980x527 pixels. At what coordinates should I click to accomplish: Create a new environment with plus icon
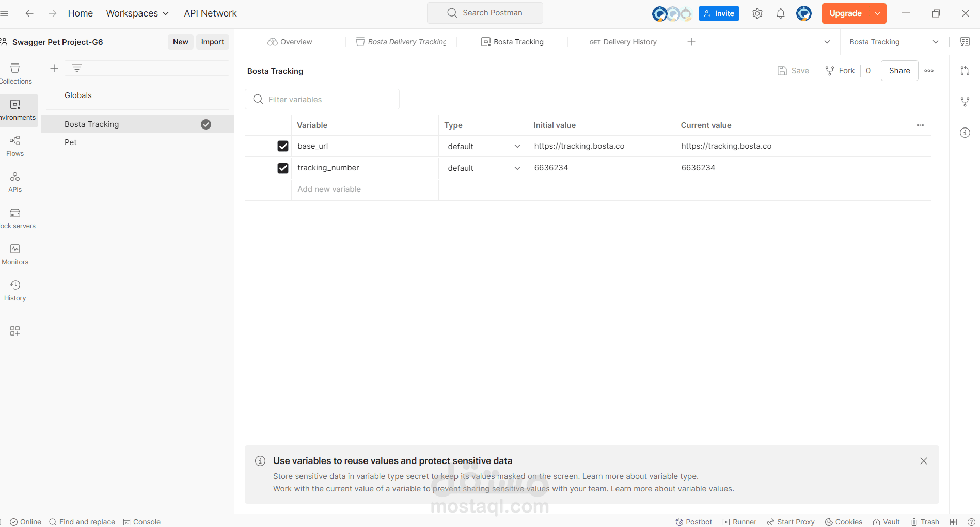tap(54, 68)
